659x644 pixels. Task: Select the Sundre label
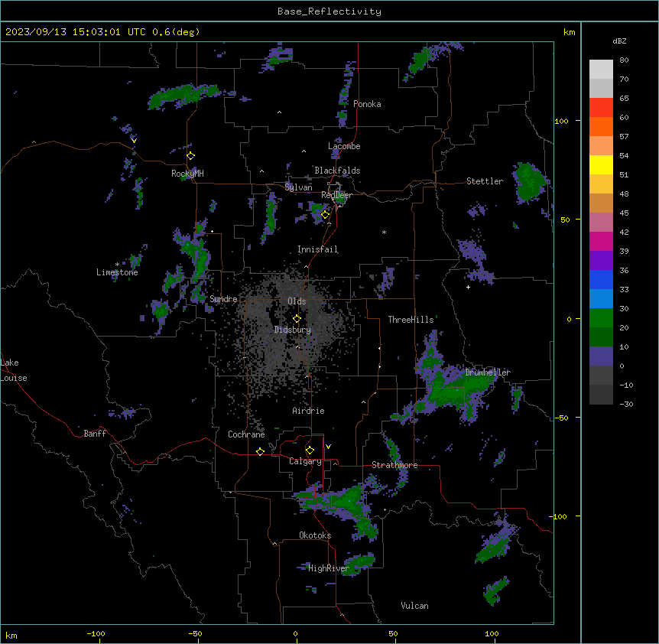click(x=223, y=299)
